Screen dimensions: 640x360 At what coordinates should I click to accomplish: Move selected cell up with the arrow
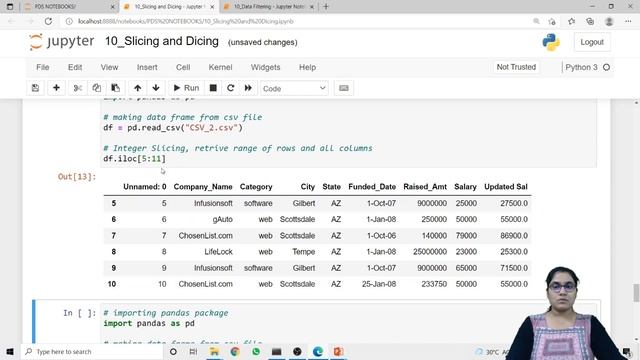point(138,88)
